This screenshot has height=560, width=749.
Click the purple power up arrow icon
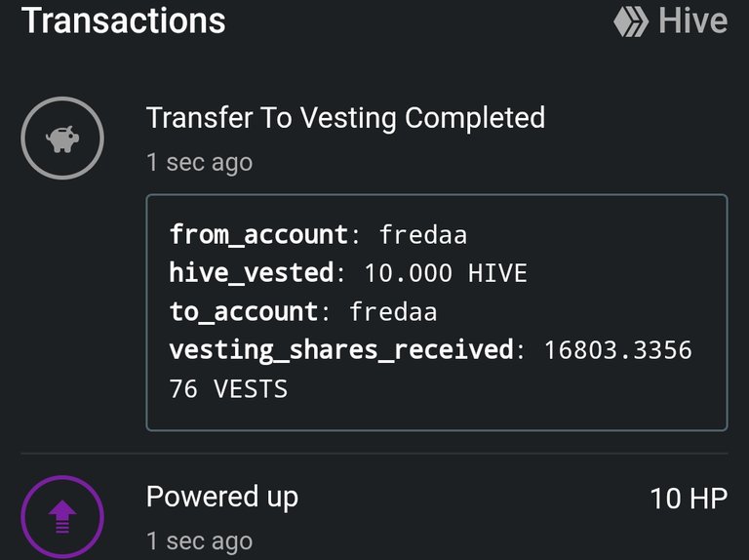[62, 516]
